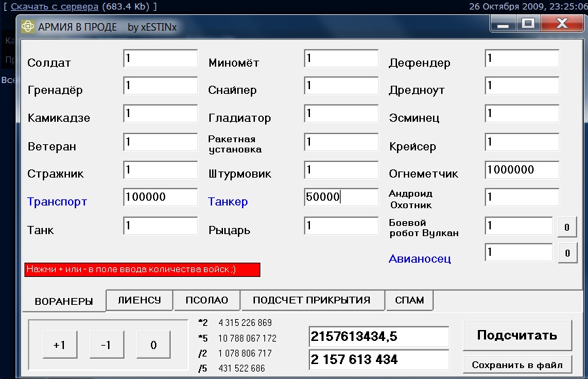Image resolution: width=588 pixels, height=379 pixels.
Task: Click the blue Авианосец label
Action: coord(419,259)
